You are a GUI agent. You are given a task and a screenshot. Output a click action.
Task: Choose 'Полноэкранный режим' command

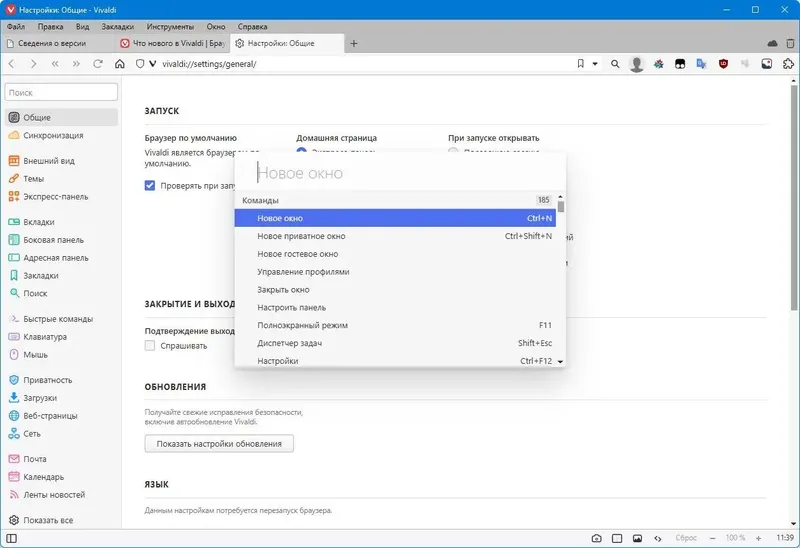pos(395,325)
